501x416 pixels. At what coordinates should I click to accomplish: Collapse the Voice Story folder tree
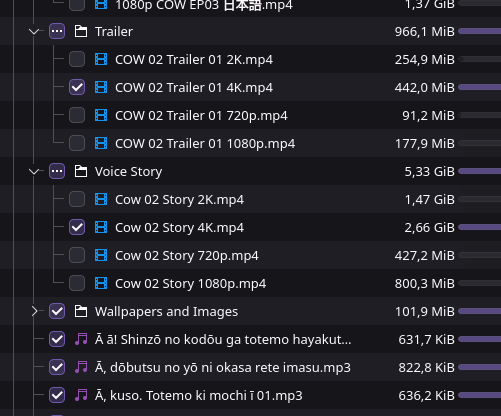pyautogui.click(x=34, y=172)
